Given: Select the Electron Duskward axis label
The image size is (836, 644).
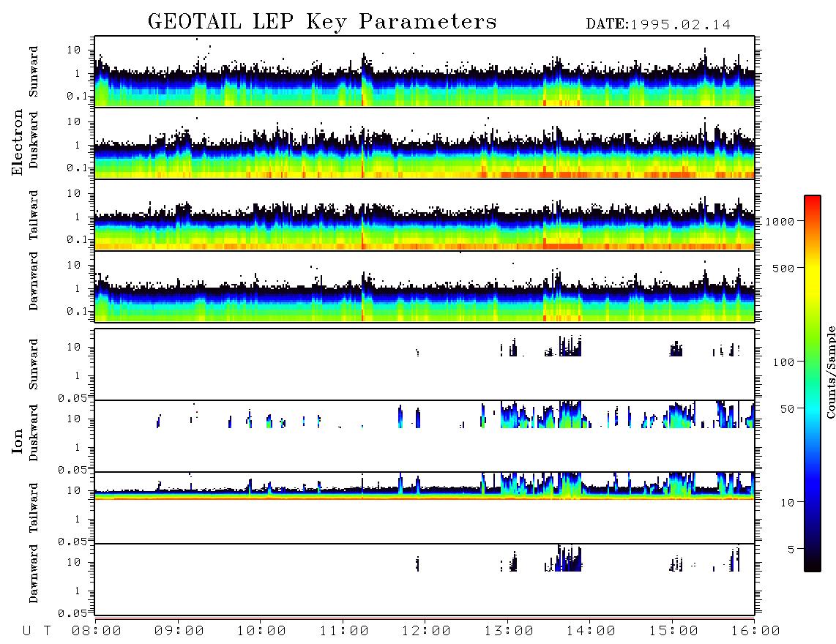Looking at the screenshot, I should click(34, 141).
